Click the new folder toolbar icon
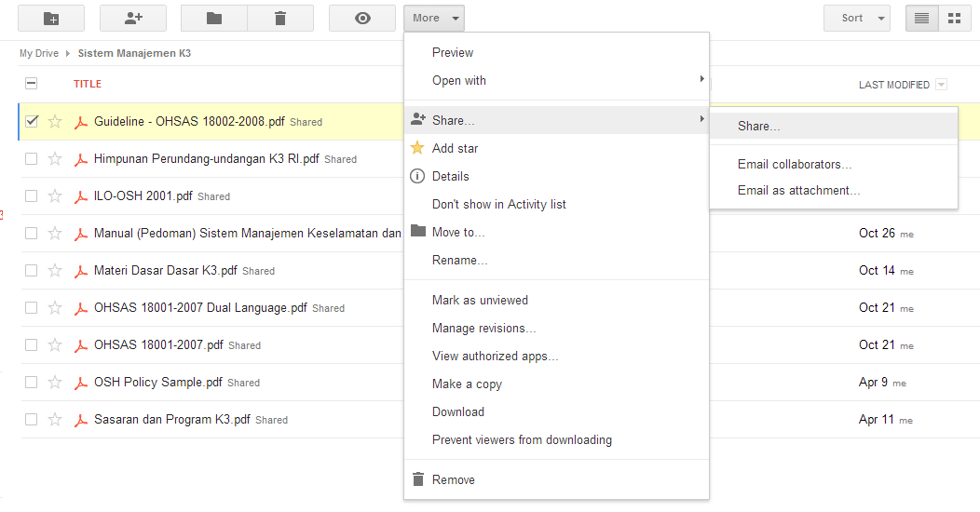 50,18
